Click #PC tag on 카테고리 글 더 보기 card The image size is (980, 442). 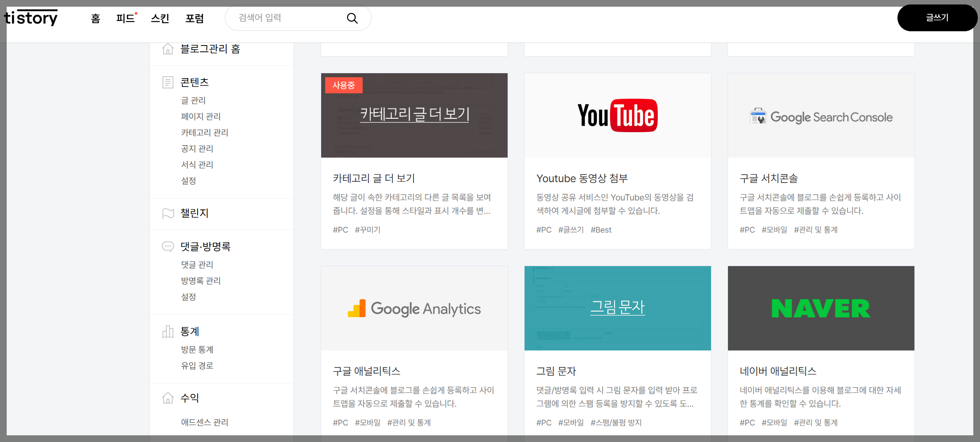(340, 230)
